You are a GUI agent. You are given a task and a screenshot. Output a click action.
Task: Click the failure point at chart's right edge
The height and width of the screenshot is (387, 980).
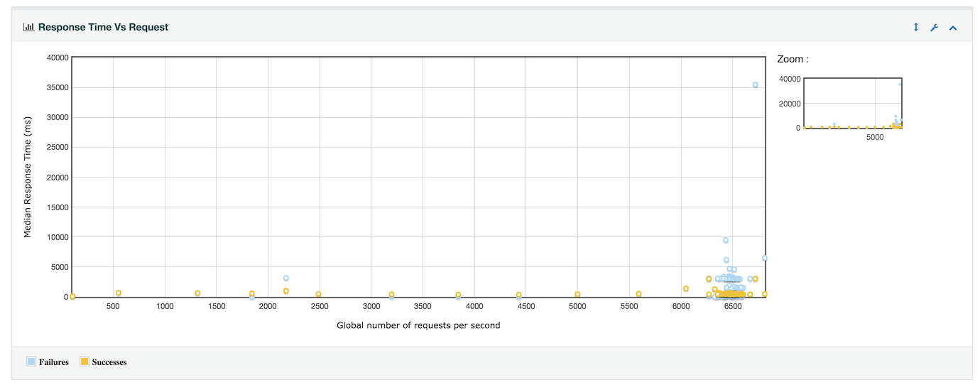765,258
